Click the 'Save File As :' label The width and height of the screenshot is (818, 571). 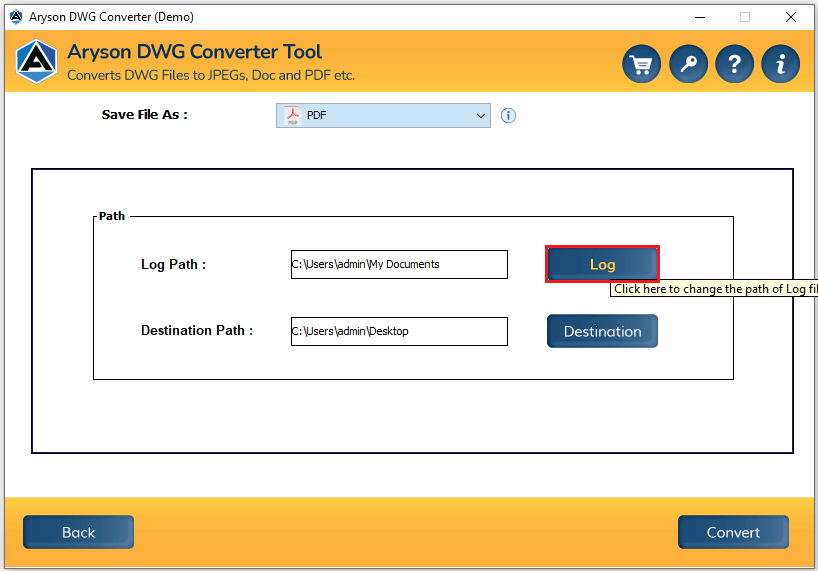pyautogui.click(x=145, y=115)
